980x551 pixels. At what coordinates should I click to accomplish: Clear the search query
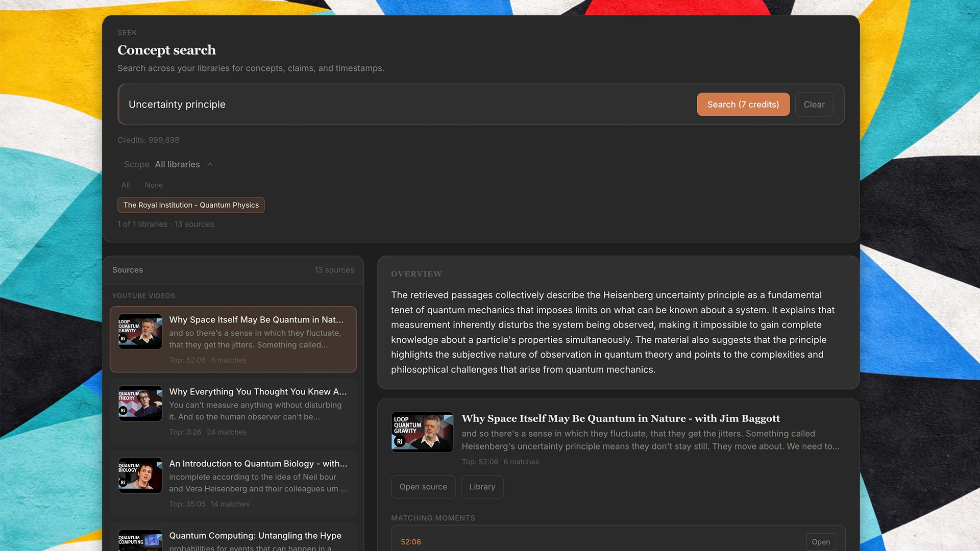click(814, 105)
